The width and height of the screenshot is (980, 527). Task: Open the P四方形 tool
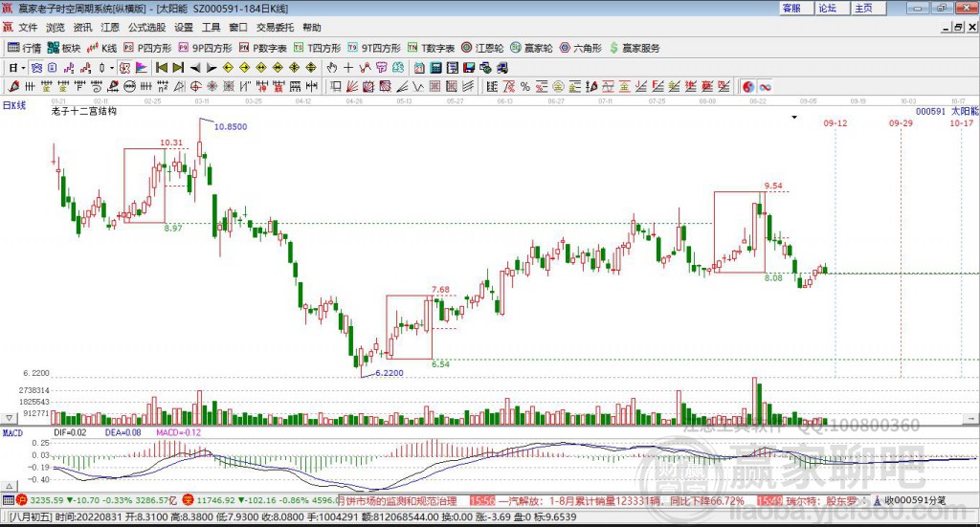click(147, 48)
